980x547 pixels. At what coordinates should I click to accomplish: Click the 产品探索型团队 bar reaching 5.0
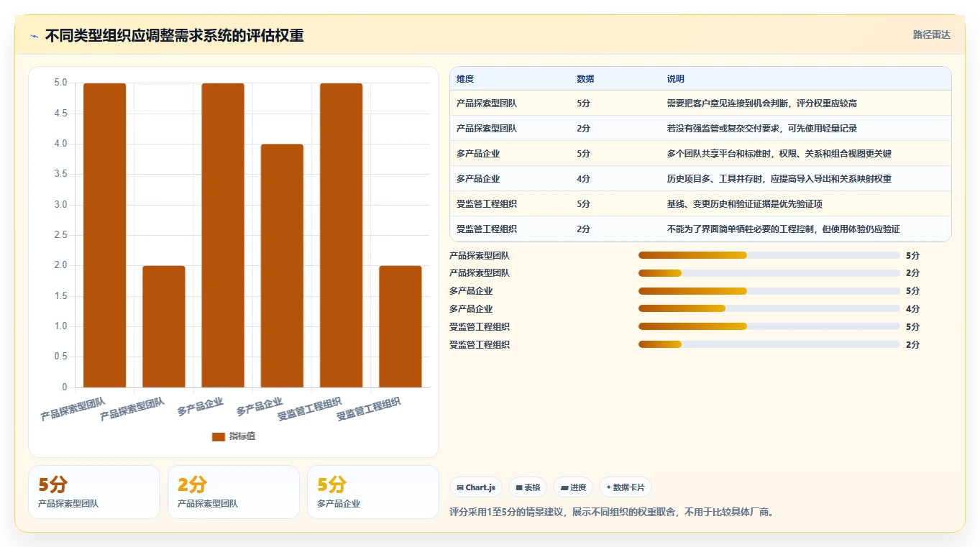tap(105, 235)
